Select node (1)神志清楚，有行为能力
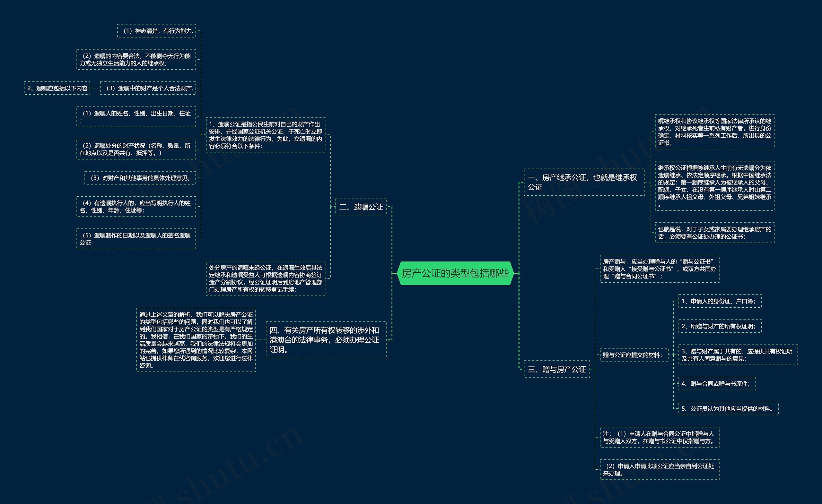 (156, 31)
